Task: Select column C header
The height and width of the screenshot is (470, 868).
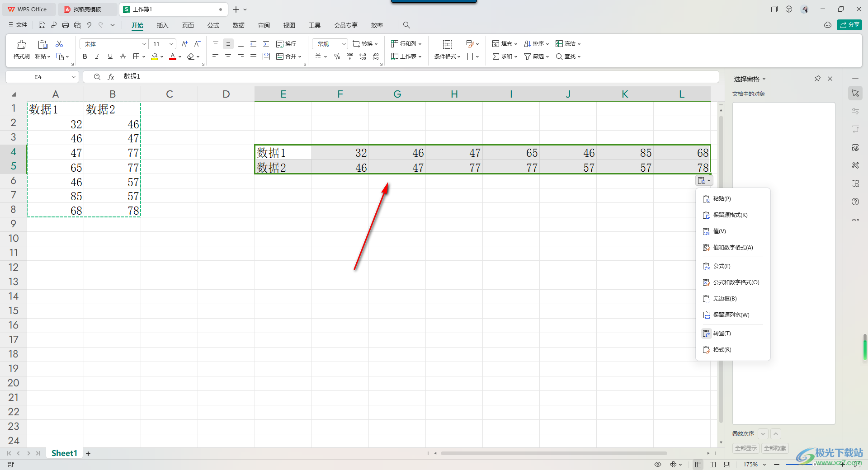Action: point(170,94)
